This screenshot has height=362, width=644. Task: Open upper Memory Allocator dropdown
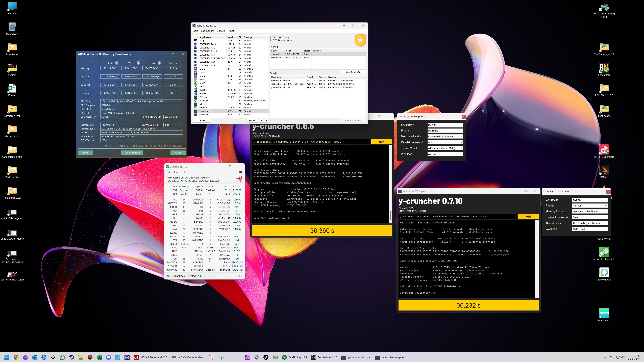pyautogui.click(x=445, y=137)
